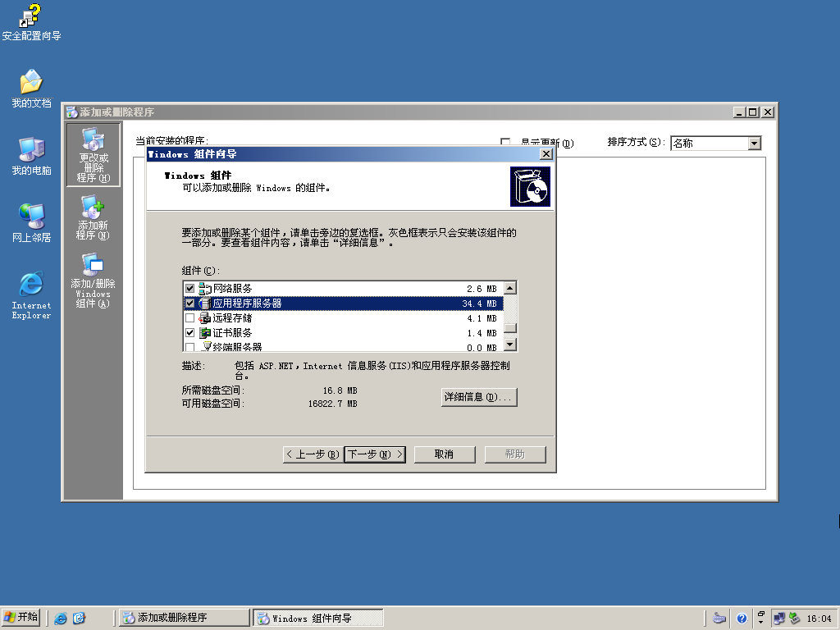Viewport: 840px width, 630px height.
Task: Open the 开始 menu
Action: [x=21, y=618]
